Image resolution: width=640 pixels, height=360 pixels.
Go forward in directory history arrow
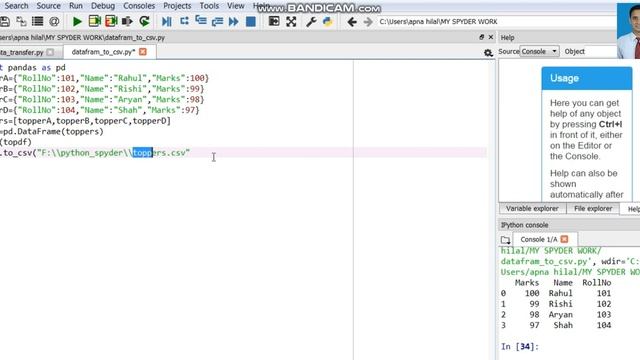[368, 22]
